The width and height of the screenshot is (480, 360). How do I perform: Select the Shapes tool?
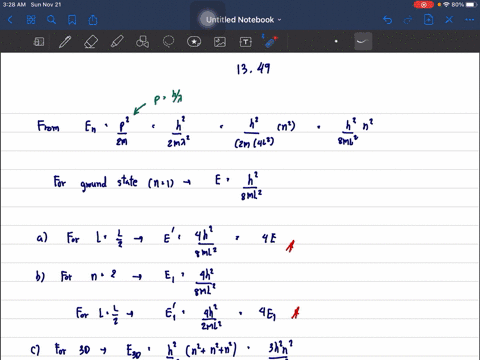coord(142,42)
